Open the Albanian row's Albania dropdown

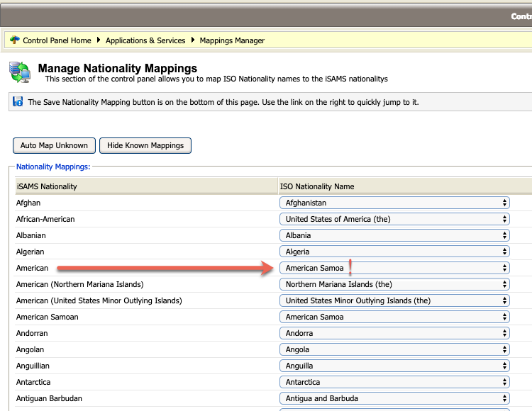[x=394, y=235]
